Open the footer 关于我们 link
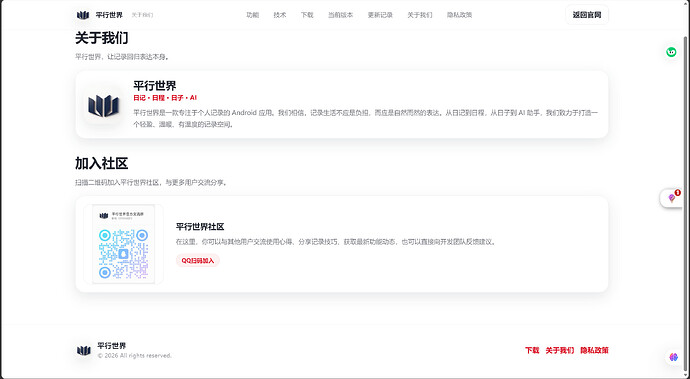This screenshot has height=379, width=690. [560, 350]
